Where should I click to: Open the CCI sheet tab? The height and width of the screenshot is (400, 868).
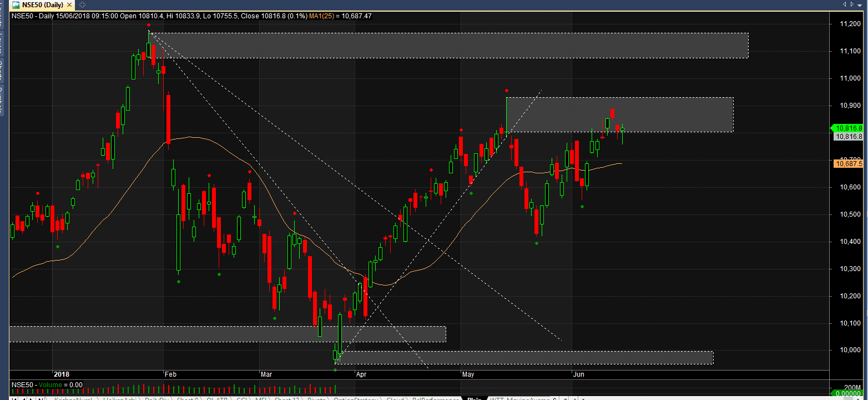pos(243,399)
